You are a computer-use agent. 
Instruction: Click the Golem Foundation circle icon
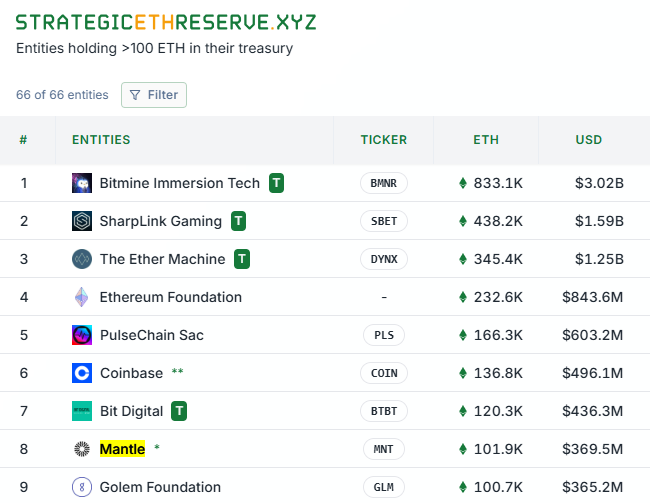pos(82,487)
